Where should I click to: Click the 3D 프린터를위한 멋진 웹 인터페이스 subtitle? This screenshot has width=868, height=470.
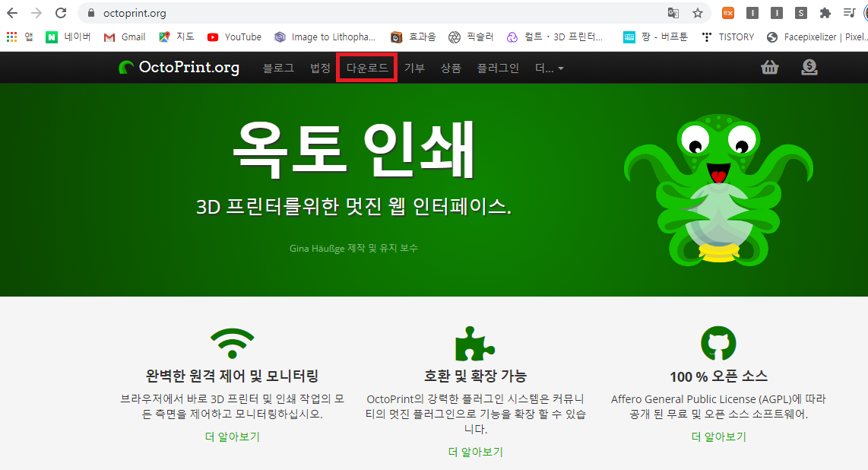tap(353, 207)
